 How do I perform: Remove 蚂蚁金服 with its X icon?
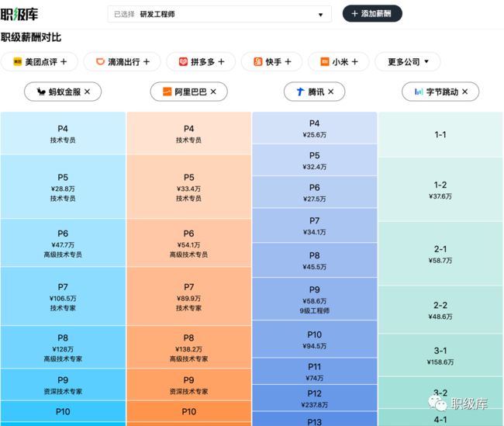pos(87,92)
